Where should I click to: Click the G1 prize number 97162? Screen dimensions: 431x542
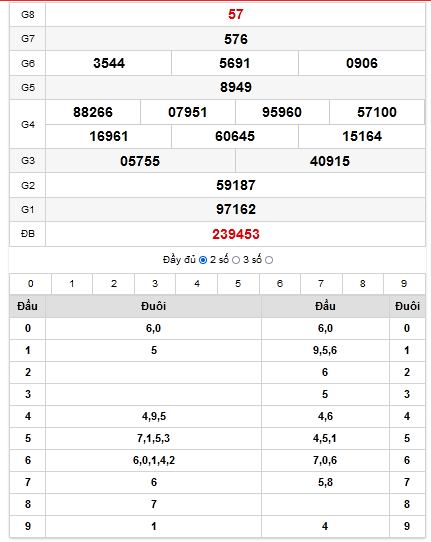click(236, 209)
